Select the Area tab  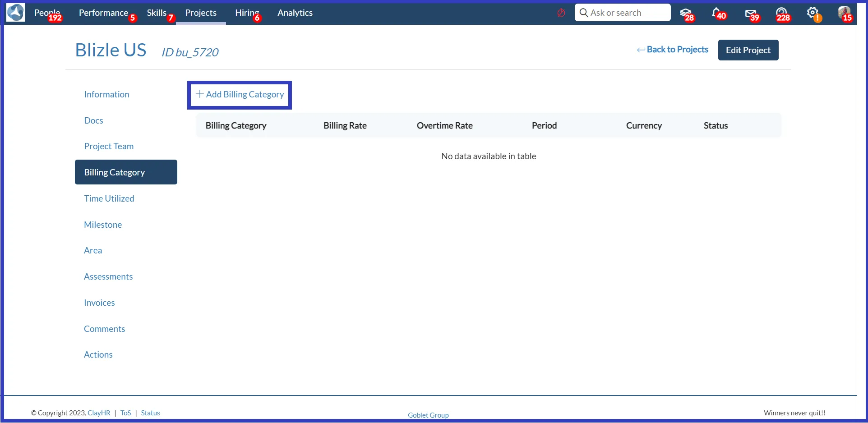93,250
